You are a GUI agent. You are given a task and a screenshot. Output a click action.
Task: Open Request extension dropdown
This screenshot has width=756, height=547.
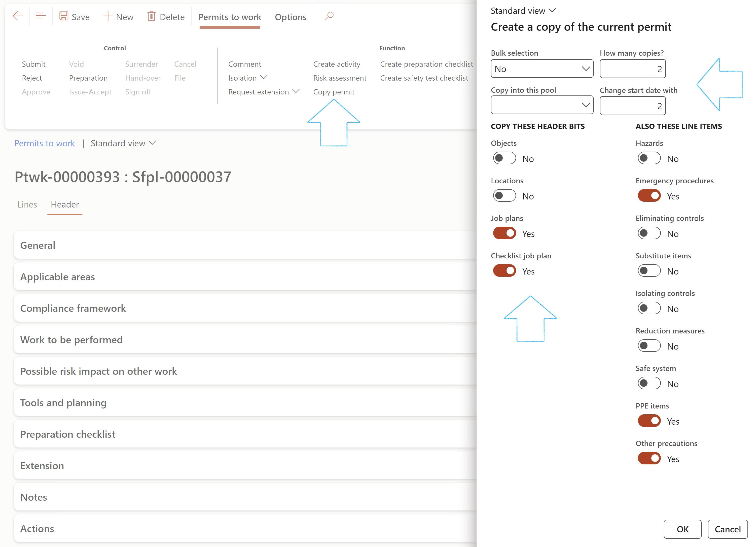tap(264, 92)
